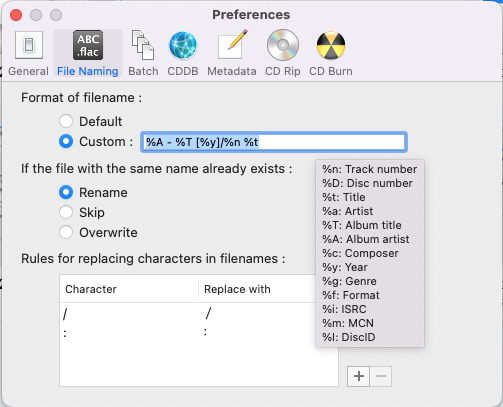Image resolution: width=503 pixels, height=407 pixels.
Task: Click the custom filename format field
Action: [x=274, y=142]
